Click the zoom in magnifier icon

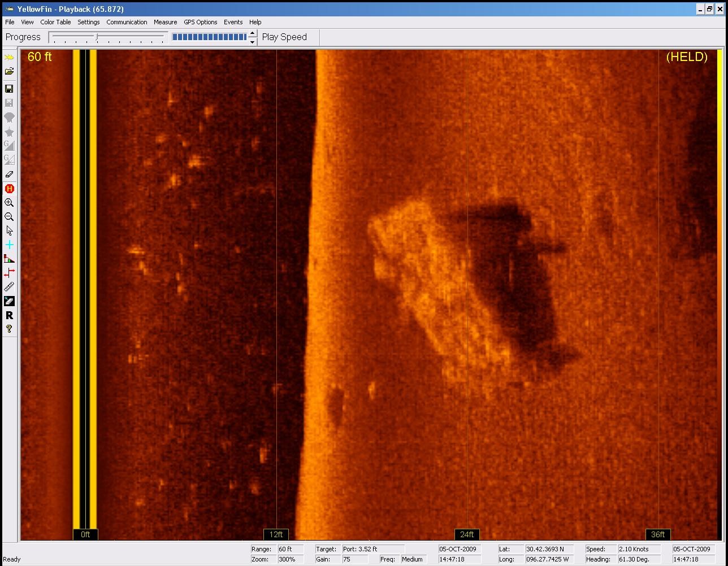click(9, 203)
